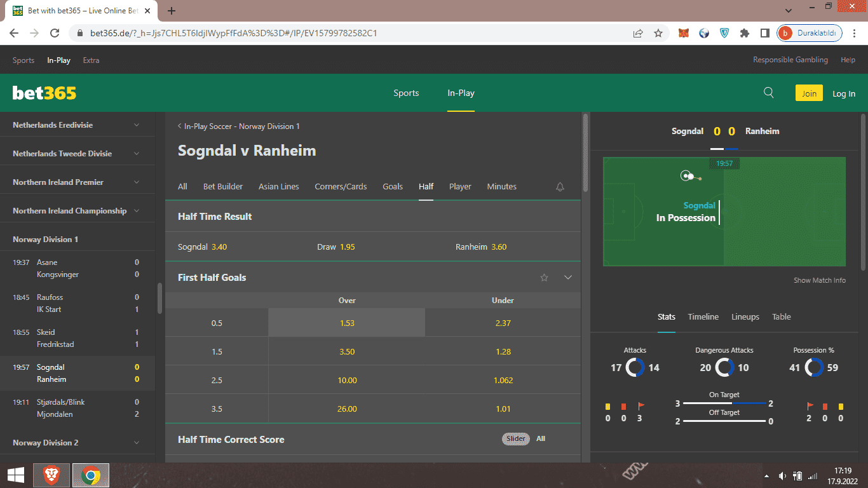Open the volume control in system tray

click(782, 475)
